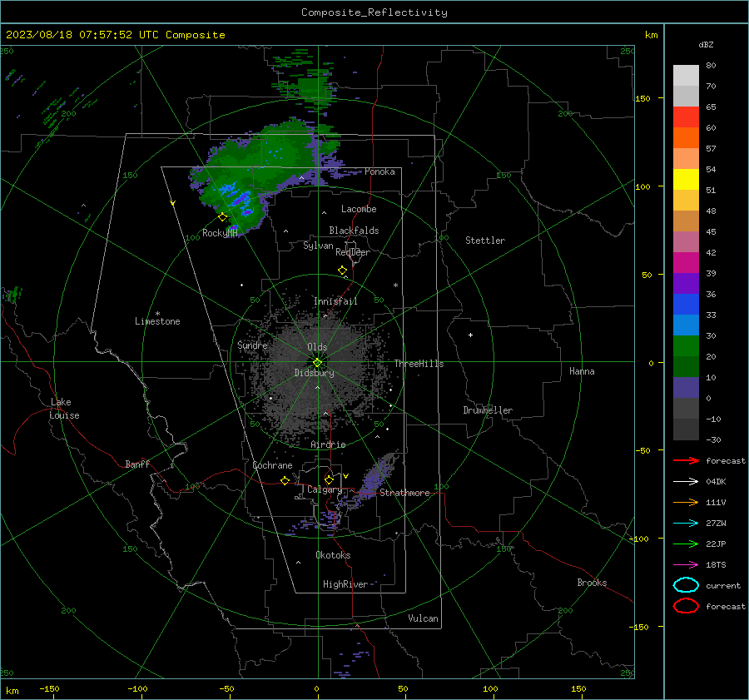Screen dimensions: 749x700
Task: Click the dBZ legend heading
Action: 706,44
